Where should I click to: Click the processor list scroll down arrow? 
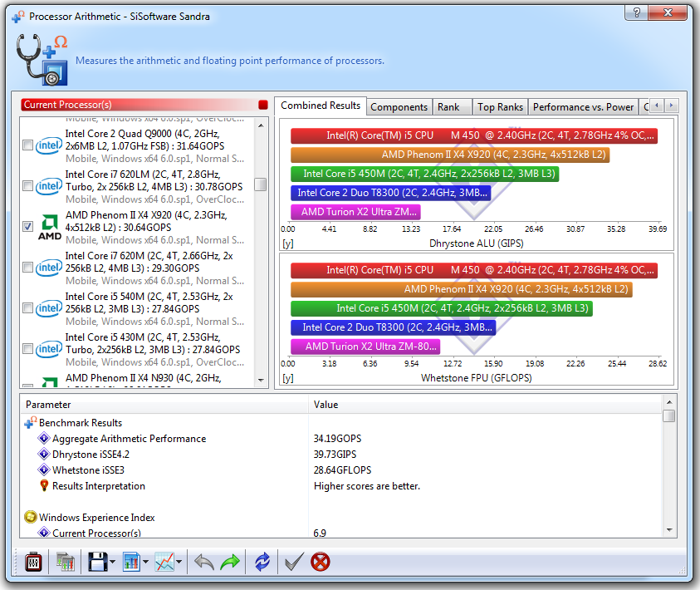click(261, 380)
